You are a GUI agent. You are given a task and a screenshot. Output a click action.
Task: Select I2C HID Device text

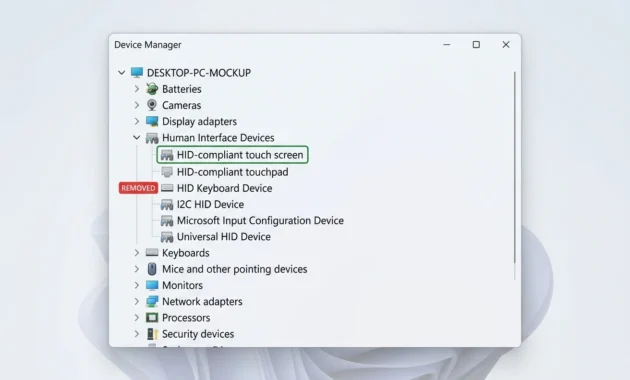pos(211,204)
